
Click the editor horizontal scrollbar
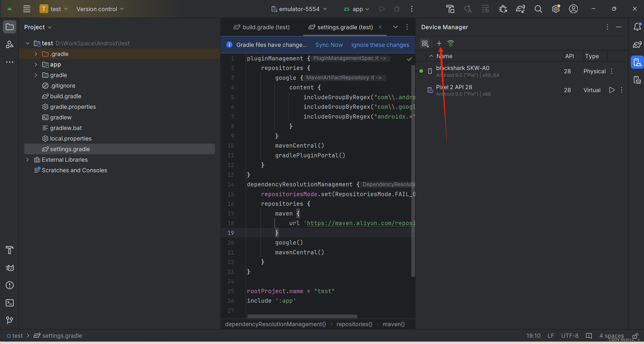(302, 316)
